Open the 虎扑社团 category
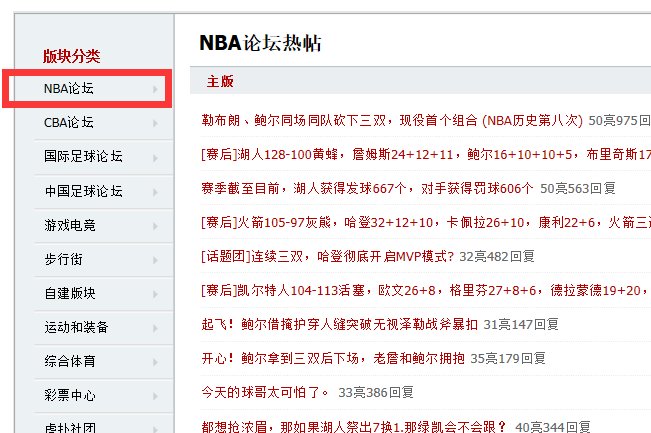The height and width of the screenshot is (433, 651). tap(70, 428)
